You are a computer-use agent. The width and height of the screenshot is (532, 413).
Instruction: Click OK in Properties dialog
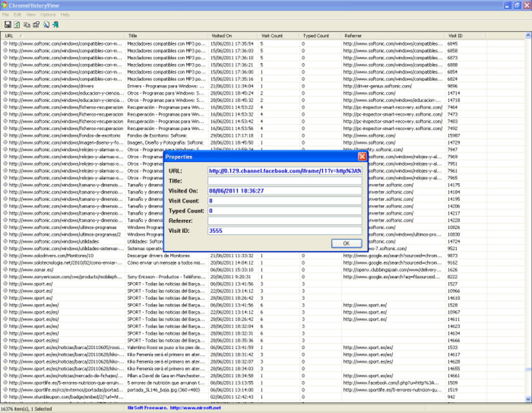(x=346, y=243)
